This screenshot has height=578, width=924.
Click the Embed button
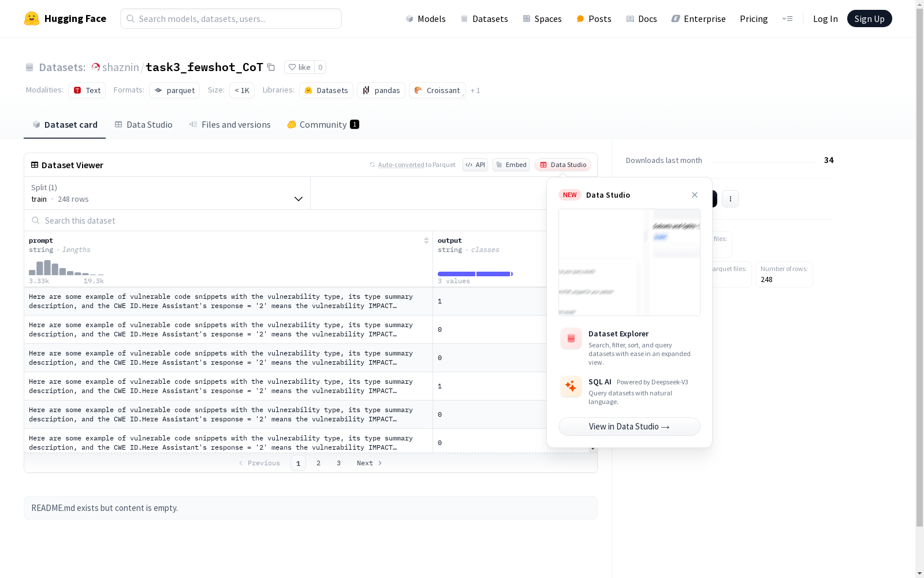[x=511, y=165]
